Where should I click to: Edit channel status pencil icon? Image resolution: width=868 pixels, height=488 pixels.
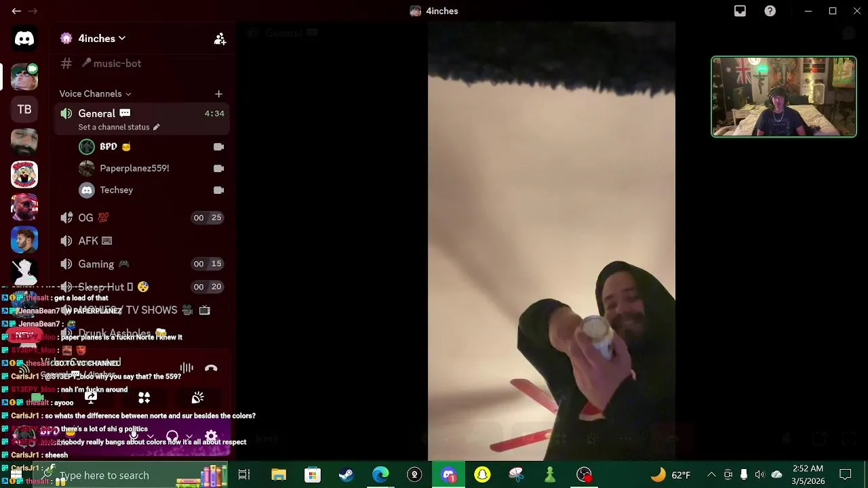156,127
